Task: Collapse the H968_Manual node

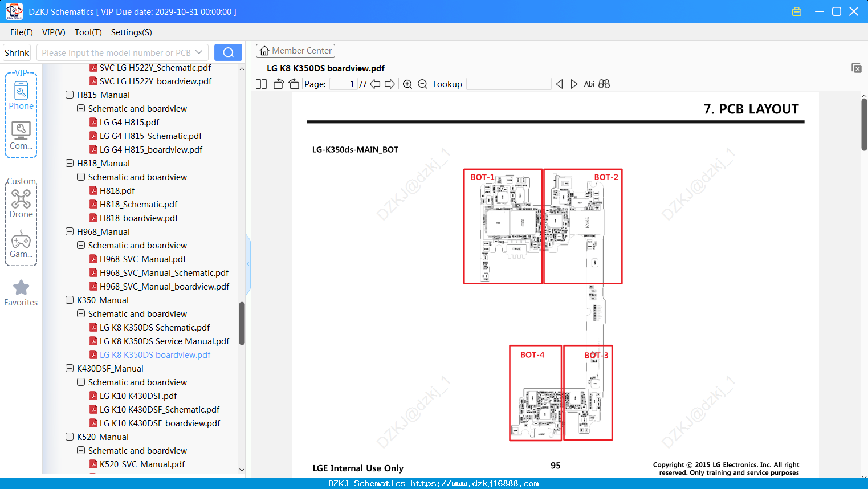Action: click(x=70, y=231)
